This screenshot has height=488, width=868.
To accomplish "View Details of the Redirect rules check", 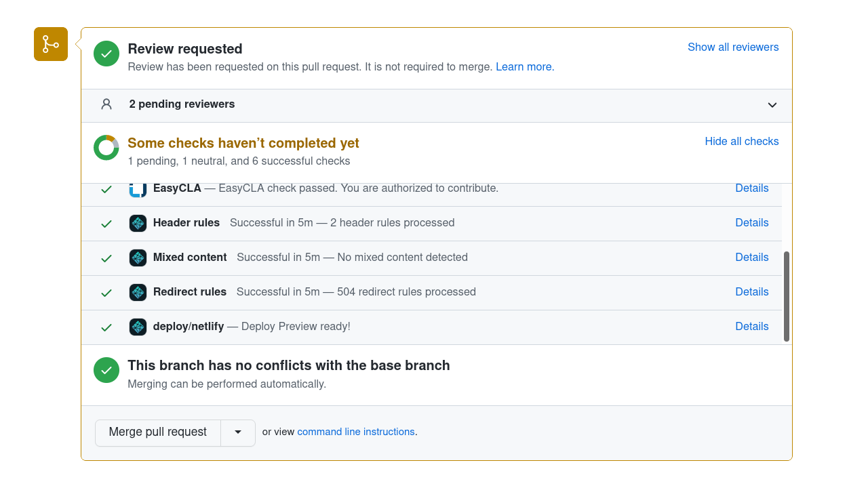I will pos(751,291).
